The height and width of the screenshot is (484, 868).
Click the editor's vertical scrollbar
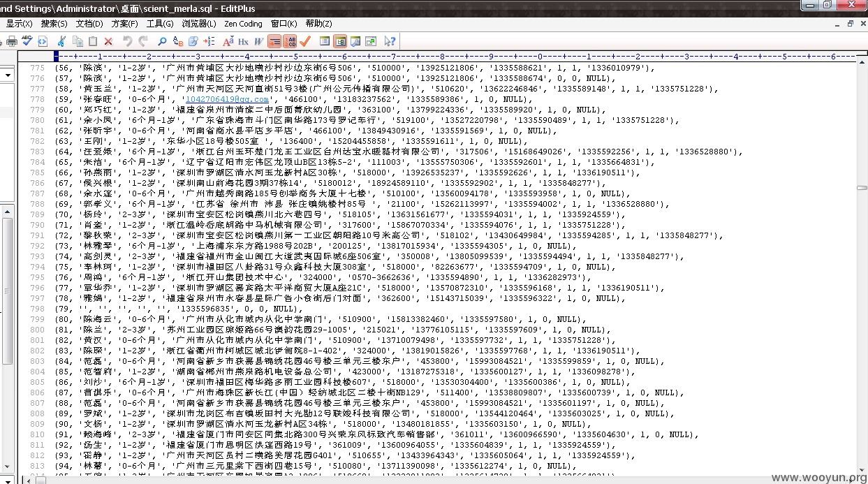[x=862, y=265]
